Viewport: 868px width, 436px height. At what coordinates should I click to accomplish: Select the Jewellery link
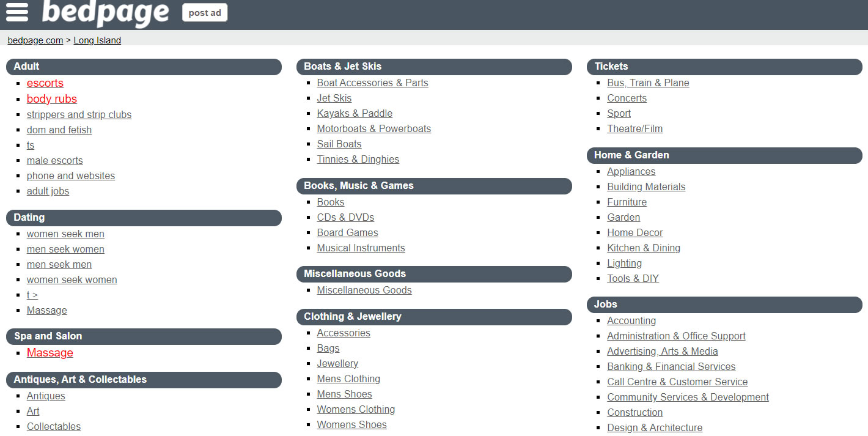click(x=337, y=363)
